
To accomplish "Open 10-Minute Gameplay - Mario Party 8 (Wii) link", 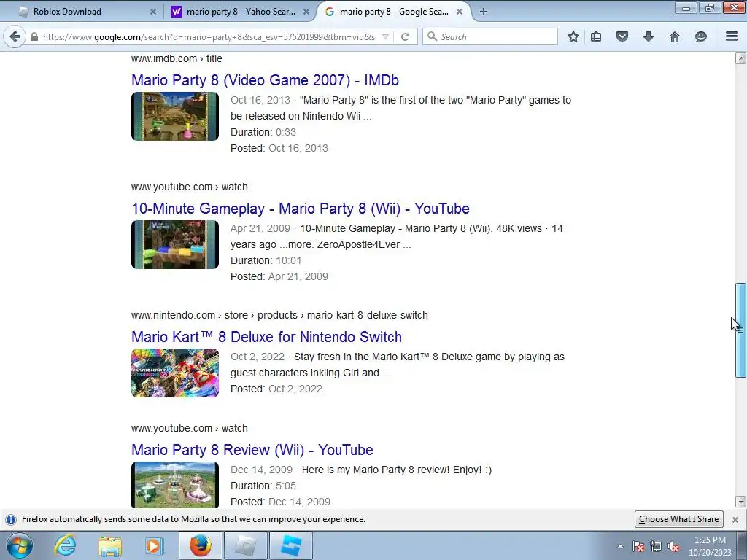I will pyautogui.click(x=300, y=209).
